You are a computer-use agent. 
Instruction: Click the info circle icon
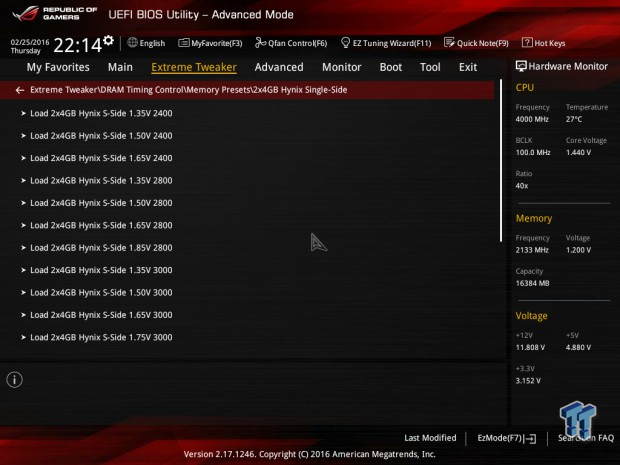point(15,380)
